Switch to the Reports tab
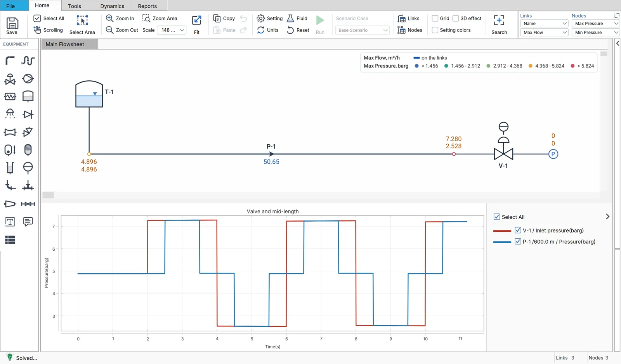621x364 pixels. (147, 6)
